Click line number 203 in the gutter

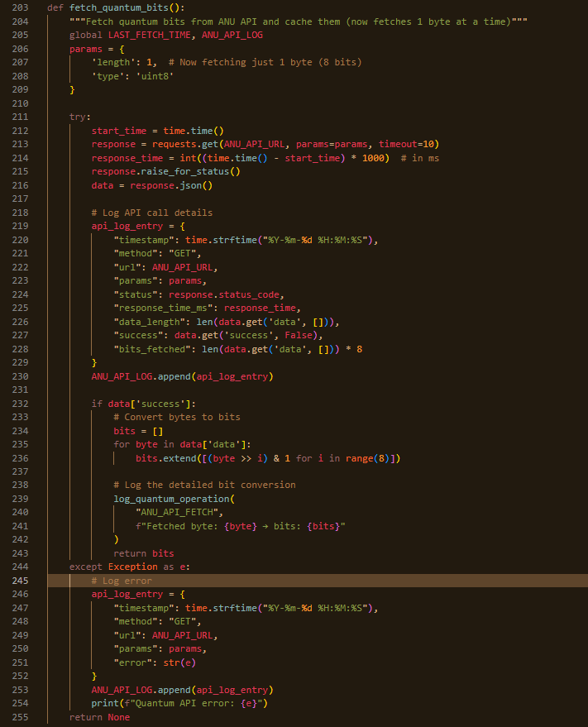tap(20, 8)
